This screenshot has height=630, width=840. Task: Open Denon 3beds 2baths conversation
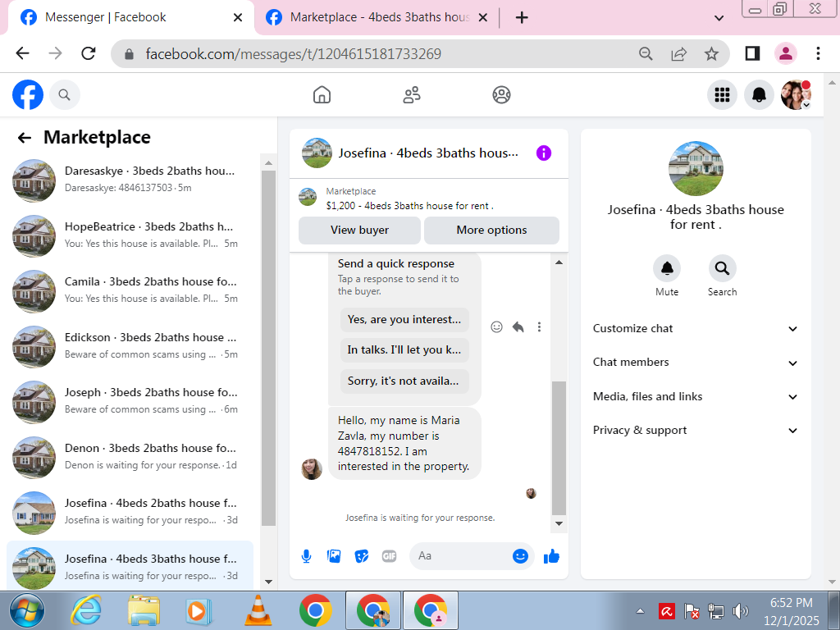130,458
